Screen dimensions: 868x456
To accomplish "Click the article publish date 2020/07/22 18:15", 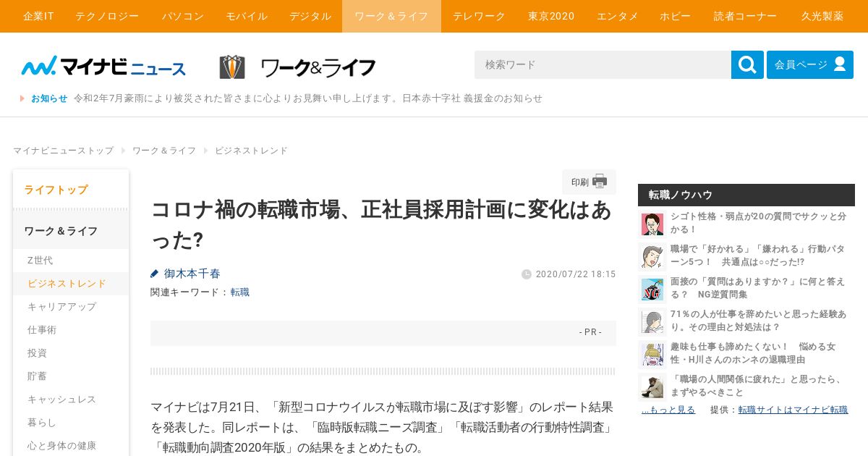I will (x=576, y=274).
